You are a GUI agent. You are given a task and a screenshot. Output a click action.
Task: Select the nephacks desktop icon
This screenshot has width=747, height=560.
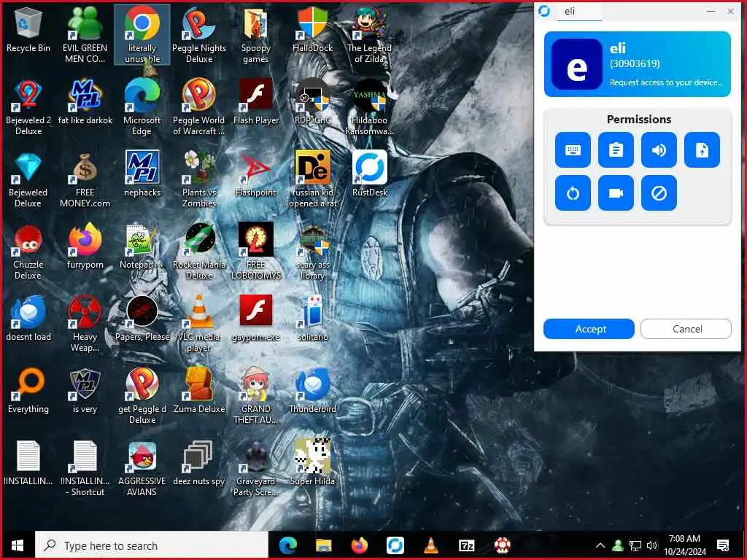pyautogui.click(x=142, y=175)
